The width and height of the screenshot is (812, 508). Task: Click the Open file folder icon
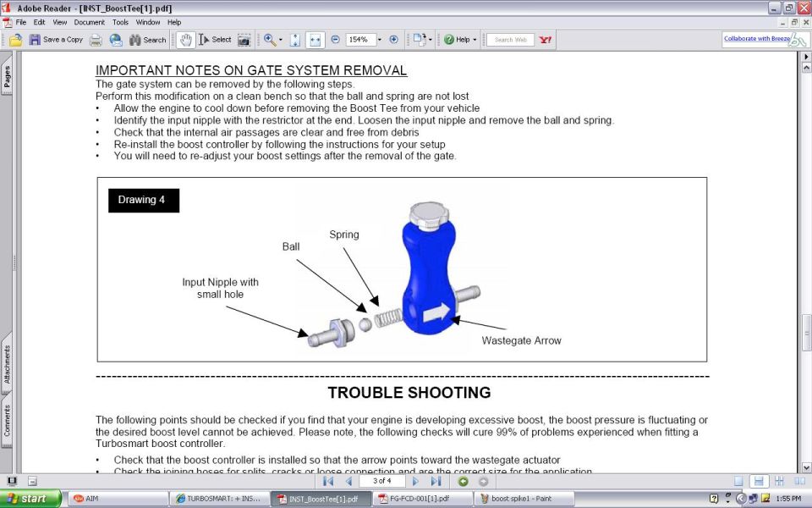click(15, 40)
